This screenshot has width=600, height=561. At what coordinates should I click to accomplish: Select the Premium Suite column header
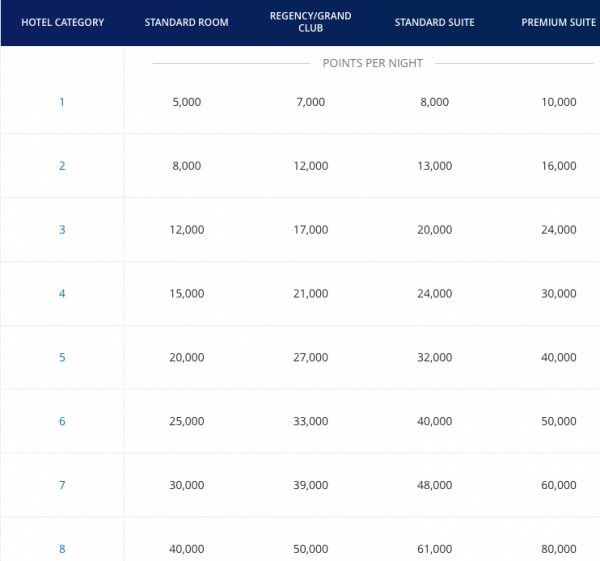click(558, 22)
